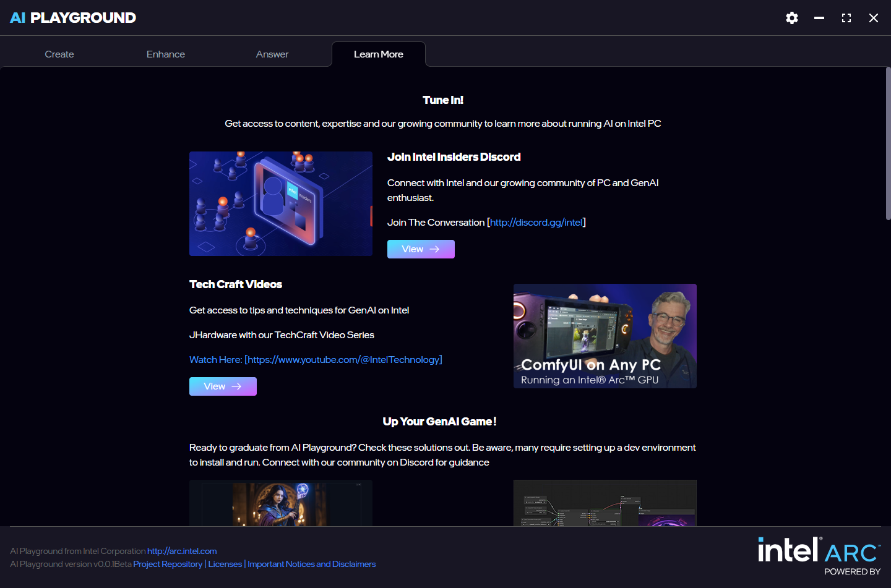The width and height of the screenshot is (891, 588).
Task: Open application settings gear
Action: [x=791, y=18]
